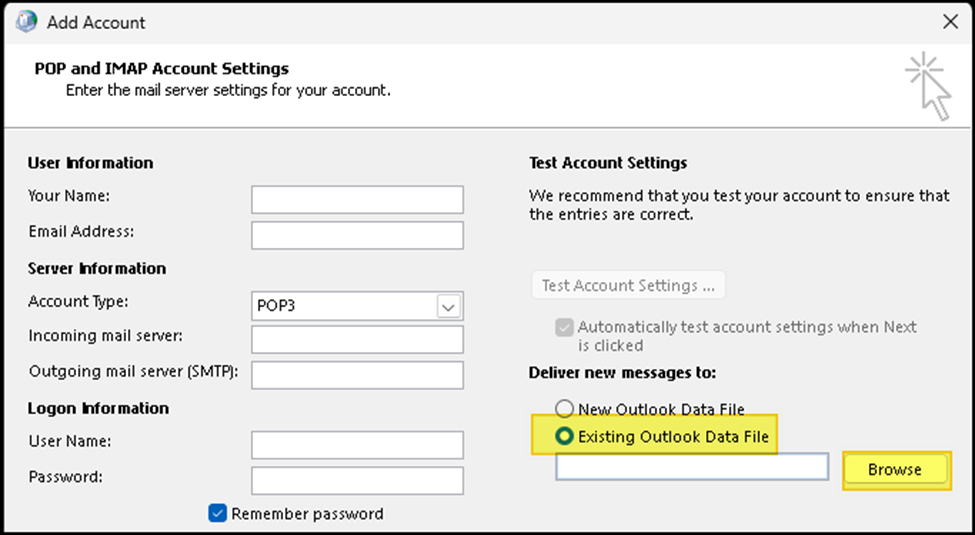975x535 pixels.
Task: Toggle Automatically test account settings checkbox
Action: tap(564, 327)
